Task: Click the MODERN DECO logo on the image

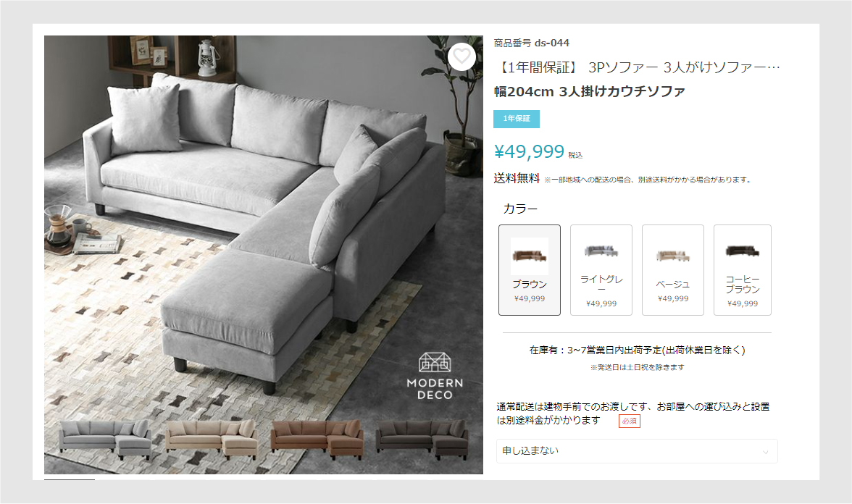Action: [x=435, y=377]
